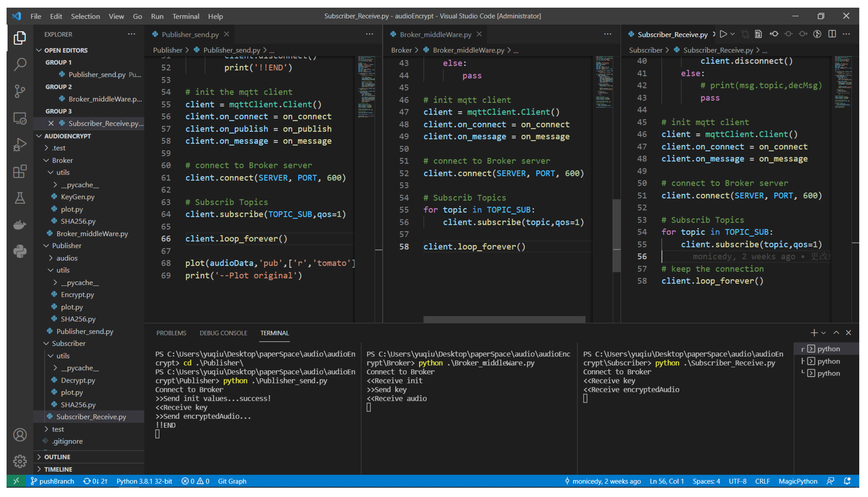Collapse the Publisher folder
The image size is (868, 497).
click(66, 246)
